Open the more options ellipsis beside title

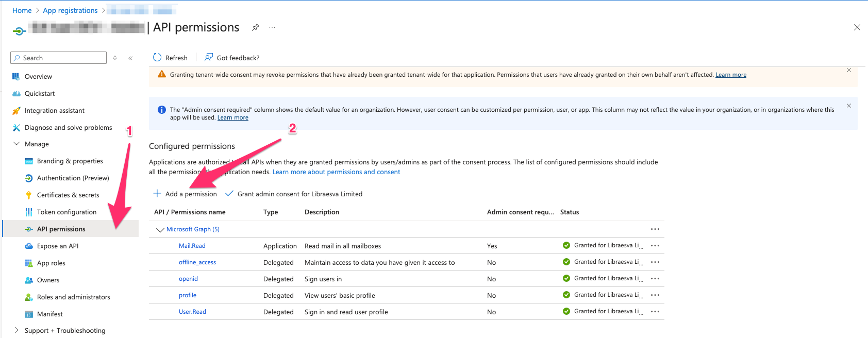(x=272, y=27)
